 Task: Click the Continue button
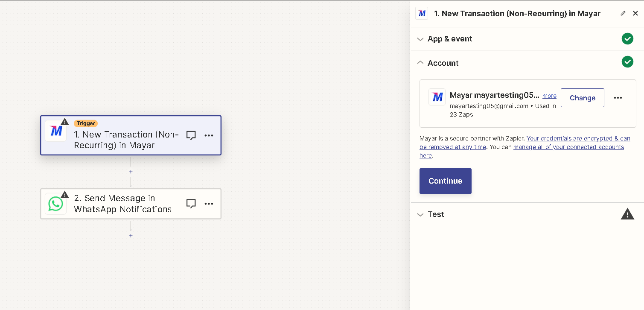click(x=445, y=181)
